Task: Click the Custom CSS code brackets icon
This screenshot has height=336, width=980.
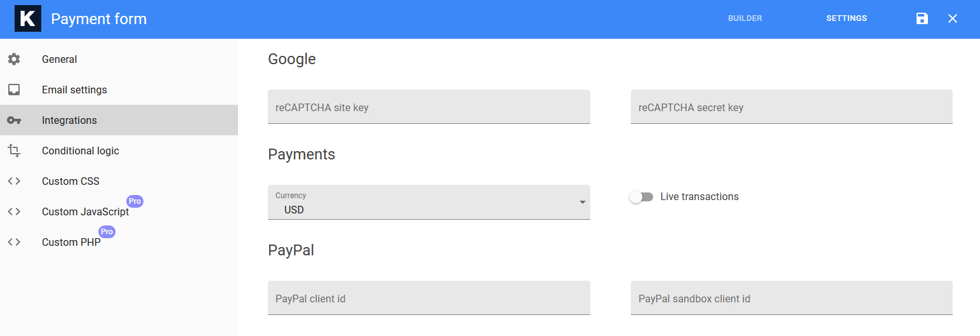Action: click(x=14, y=181)
